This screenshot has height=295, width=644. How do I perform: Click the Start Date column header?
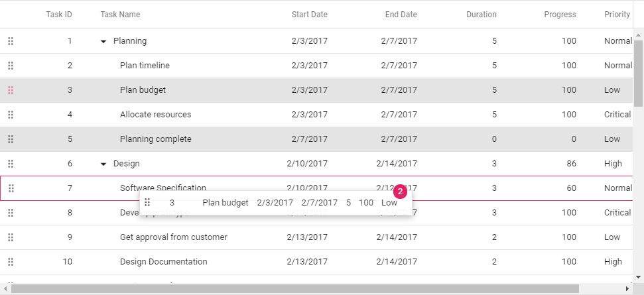click(309, 15)
